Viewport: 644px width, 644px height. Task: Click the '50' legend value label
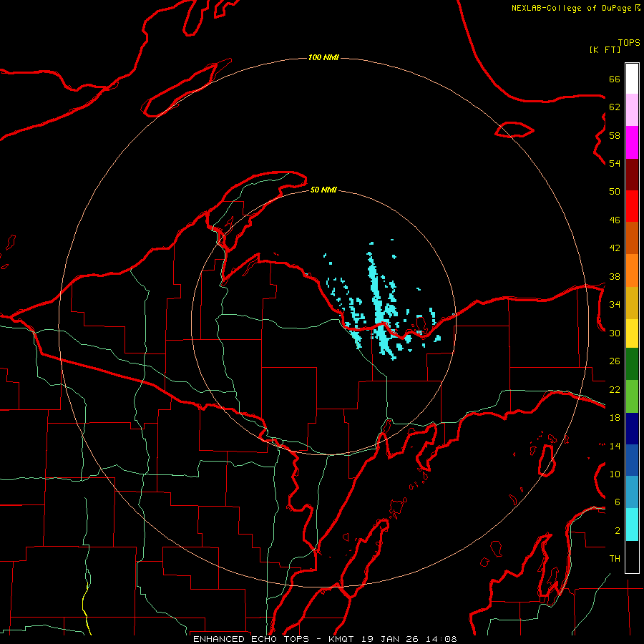(x=615, y=192)
